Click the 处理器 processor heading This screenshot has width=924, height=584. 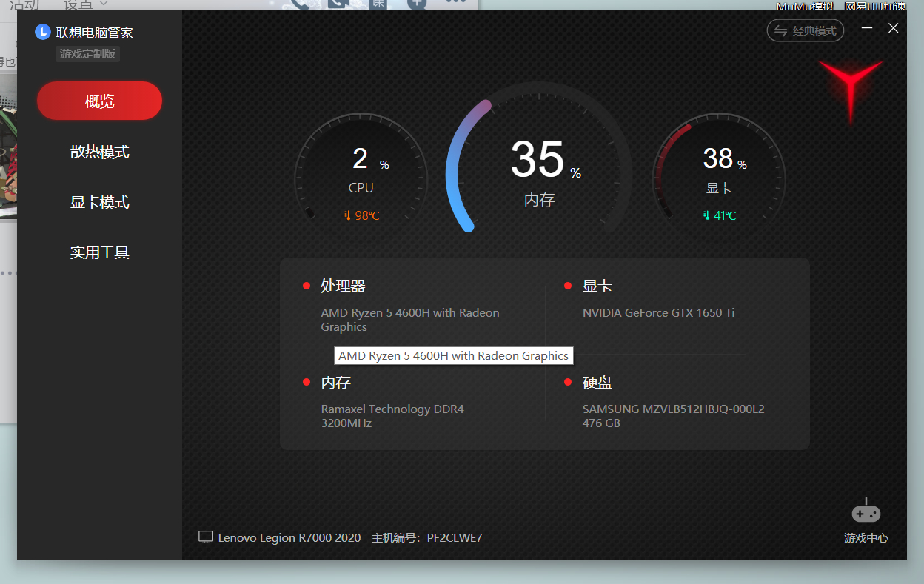click(343, 286)
